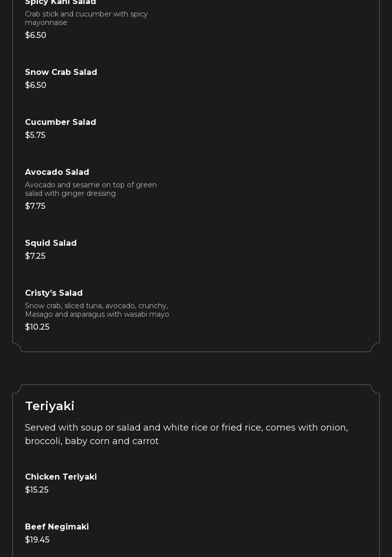Choose Squid Salad from the menu
Image resolution: width=392 pixels, height=557 pixels.
point(51,243)
